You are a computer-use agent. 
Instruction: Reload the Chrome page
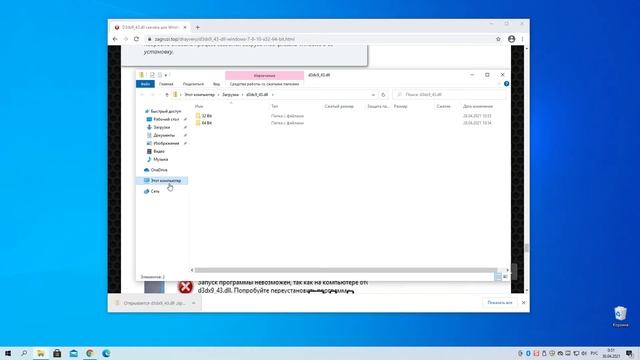[x=136, y=39]
